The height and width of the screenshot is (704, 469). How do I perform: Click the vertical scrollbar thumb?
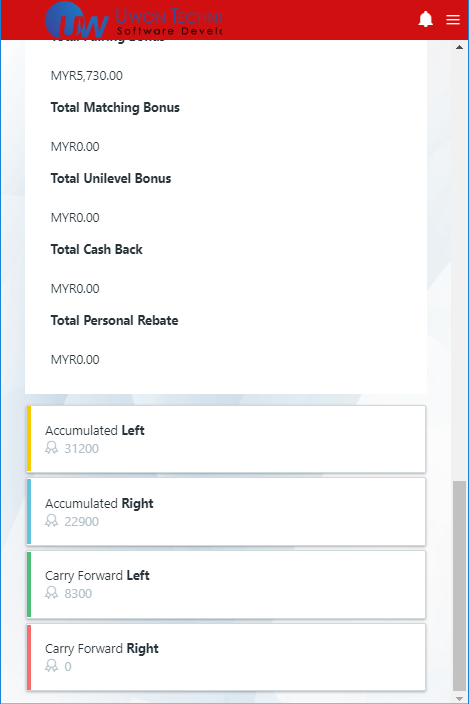coord(459,586)
